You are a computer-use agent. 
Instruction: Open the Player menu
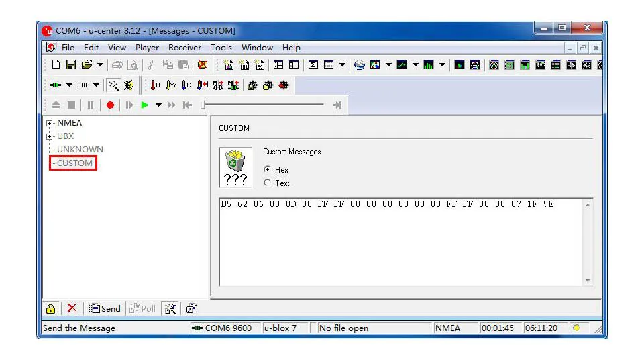(x=147, y=47)
